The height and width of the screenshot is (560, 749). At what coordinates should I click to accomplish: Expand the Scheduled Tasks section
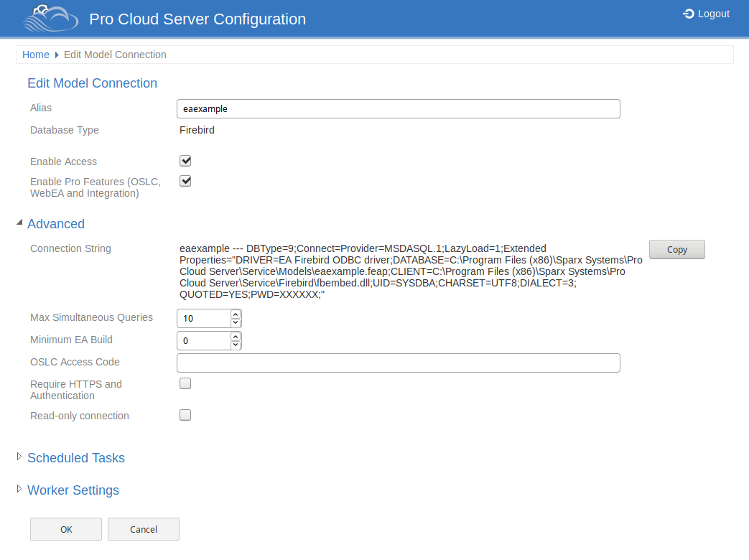75,458
